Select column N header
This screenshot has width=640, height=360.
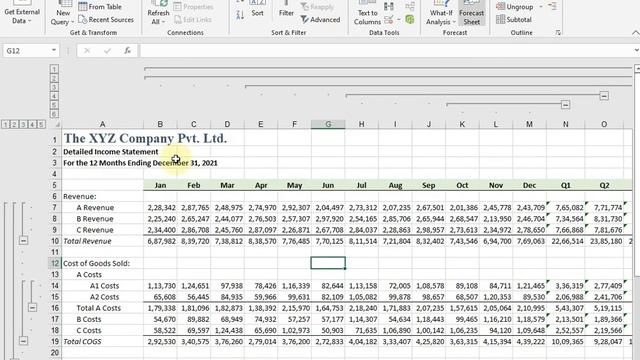(565, 124)
